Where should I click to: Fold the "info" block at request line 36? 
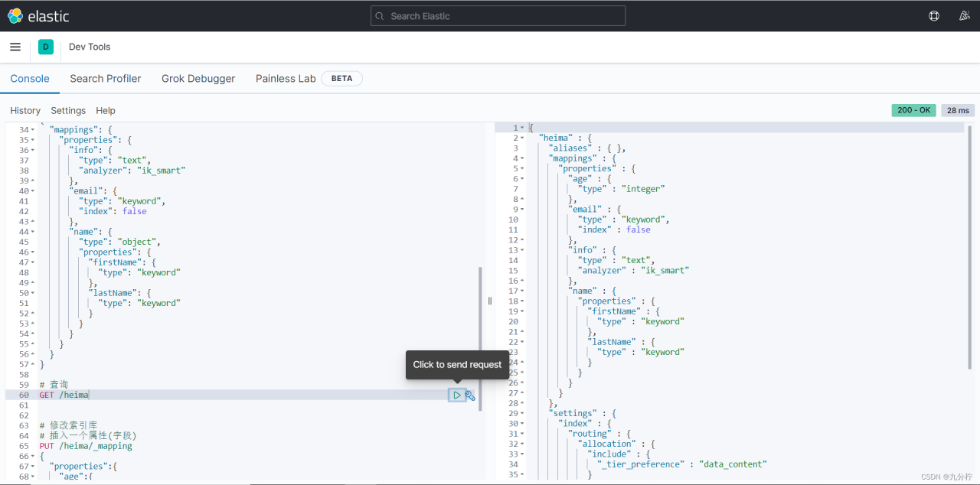pyautogui.click(x=33, y=151)
